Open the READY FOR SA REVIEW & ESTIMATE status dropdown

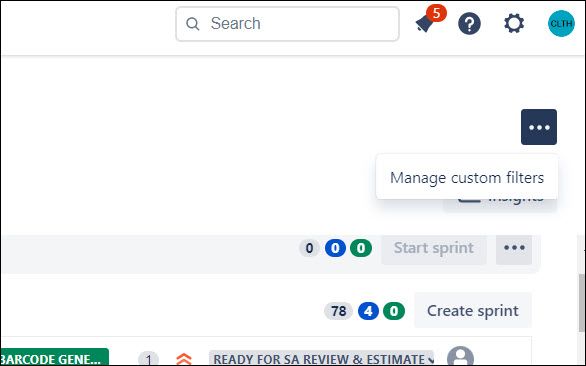coord(321,359)
